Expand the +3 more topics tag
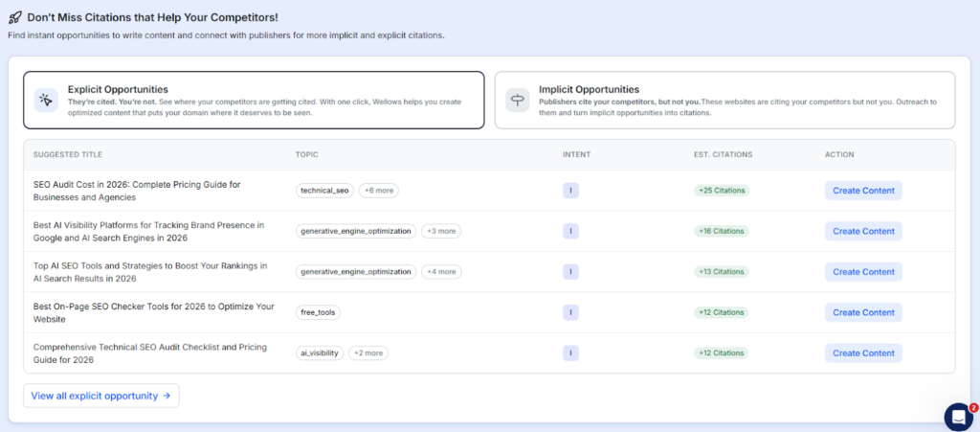This screenshot has height=432, width=980. pyautogui.click(x=441, y=231)
